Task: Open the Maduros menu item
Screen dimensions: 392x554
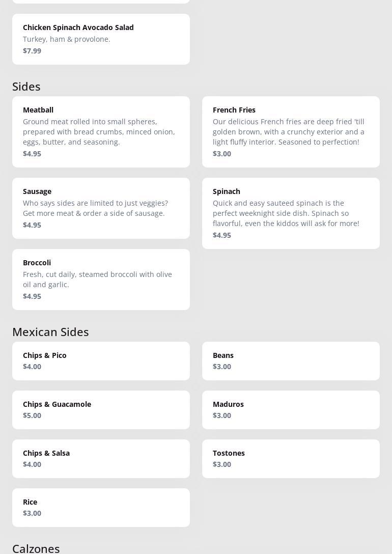Action: 291,409
